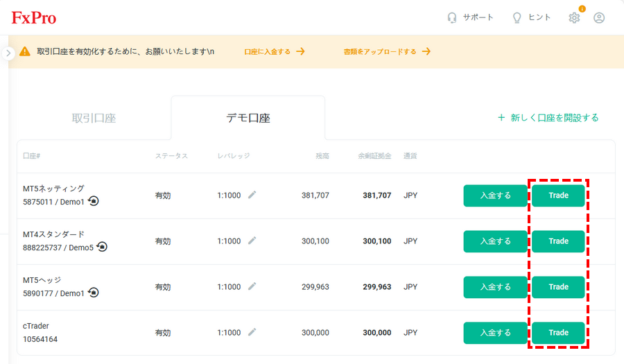Viewport: 624px width, 364px height.
Task: Click the warning triangle icon in banner
Action: point(25,51)
